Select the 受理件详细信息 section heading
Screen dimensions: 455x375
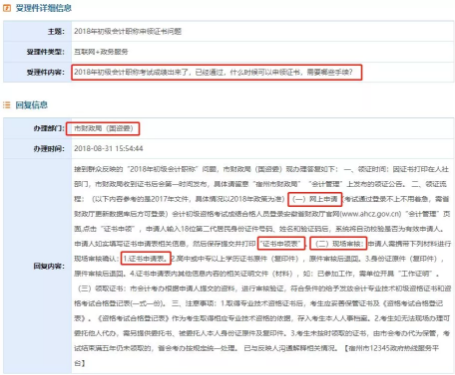[x=44, y=8]
